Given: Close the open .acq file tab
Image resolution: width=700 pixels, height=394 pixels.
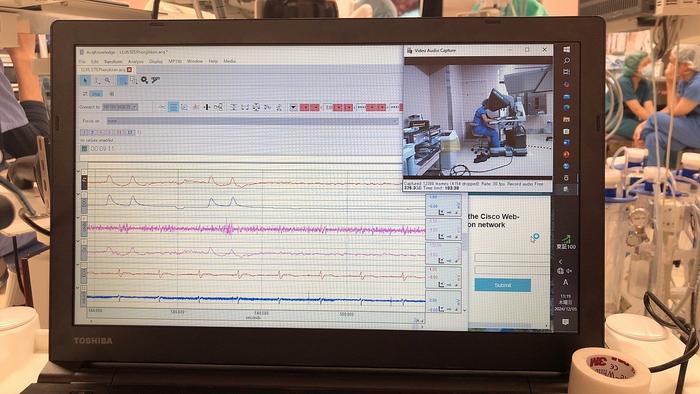Looking at the screenshot, I should pyautogui.click(x=129, y=70).
